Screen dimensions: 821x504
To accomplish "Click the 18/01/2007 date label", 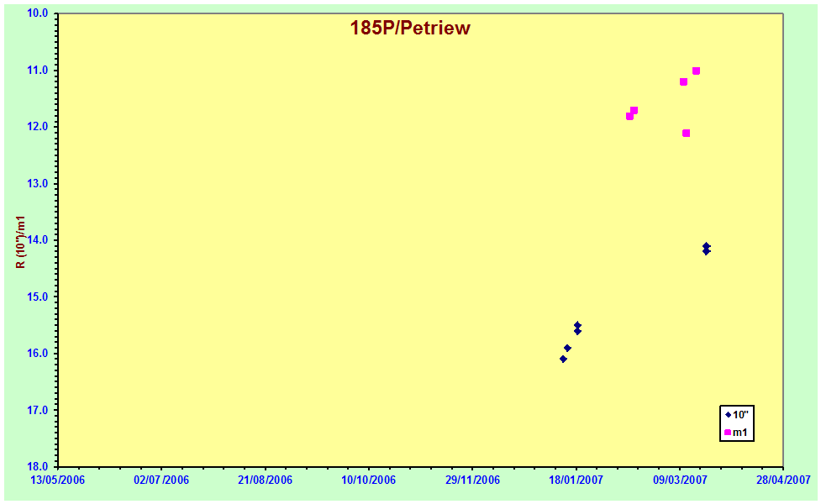I will click(576, 480).
